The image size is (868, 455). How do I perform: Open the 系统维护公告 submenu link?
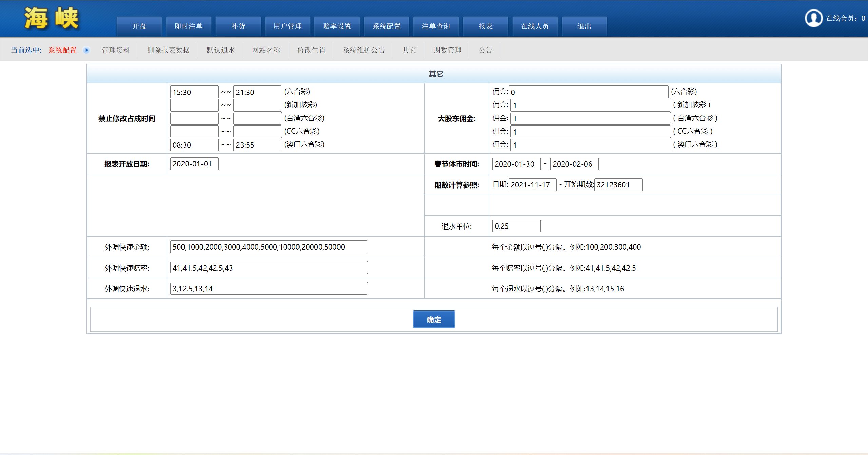tap(364, 50)
